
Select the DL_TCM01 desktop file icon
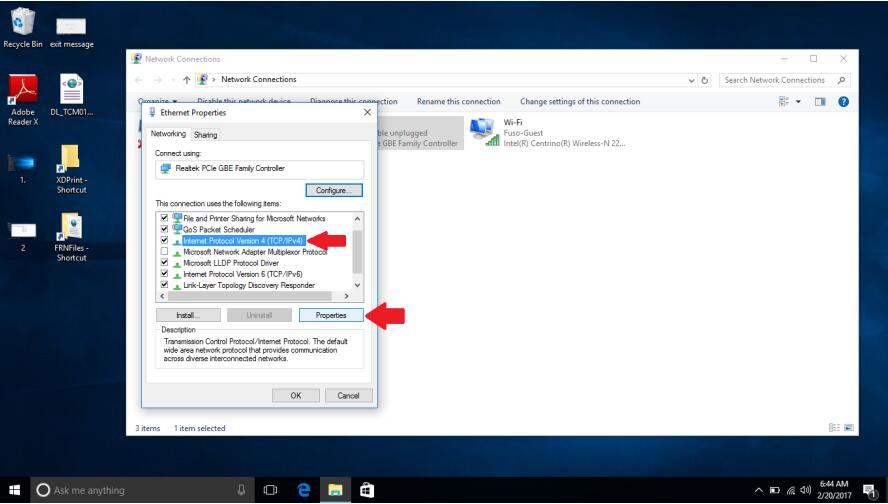71,95
